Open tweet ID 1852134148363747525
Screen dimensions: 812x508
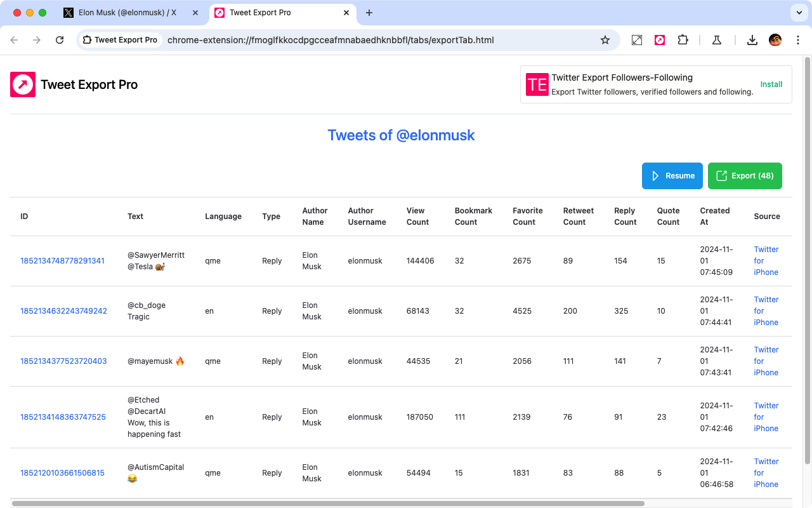click(63, 417)
